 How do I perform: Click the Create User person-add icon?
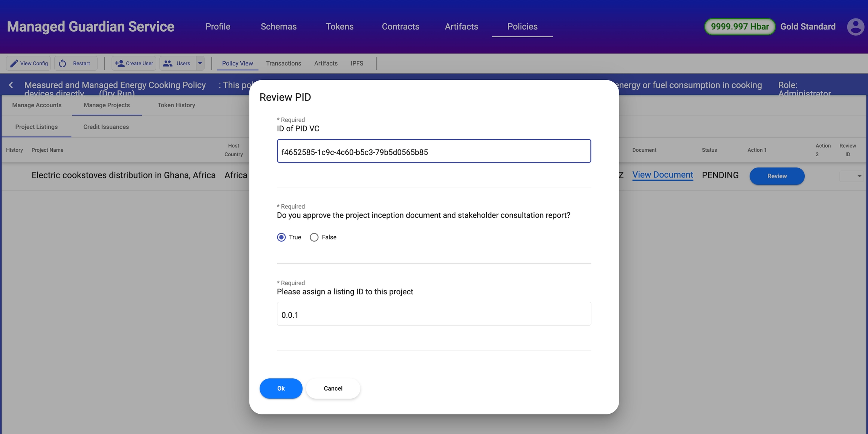119,63
